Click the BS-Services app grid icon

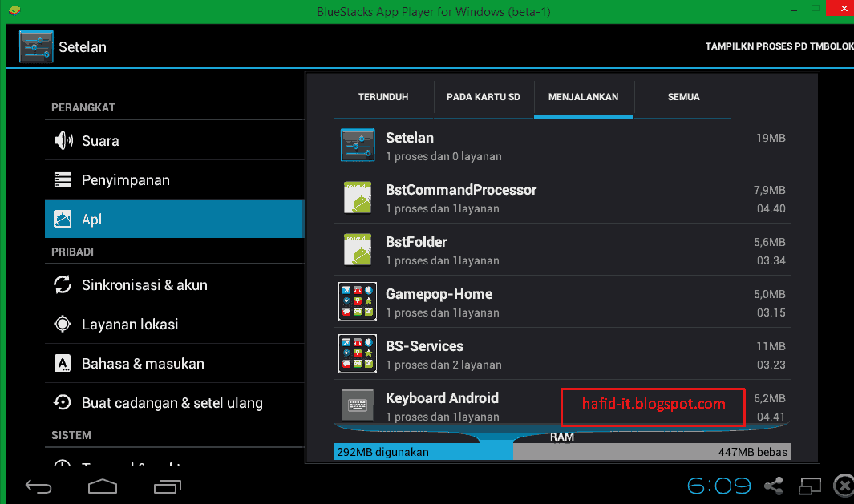pos(358,353)
